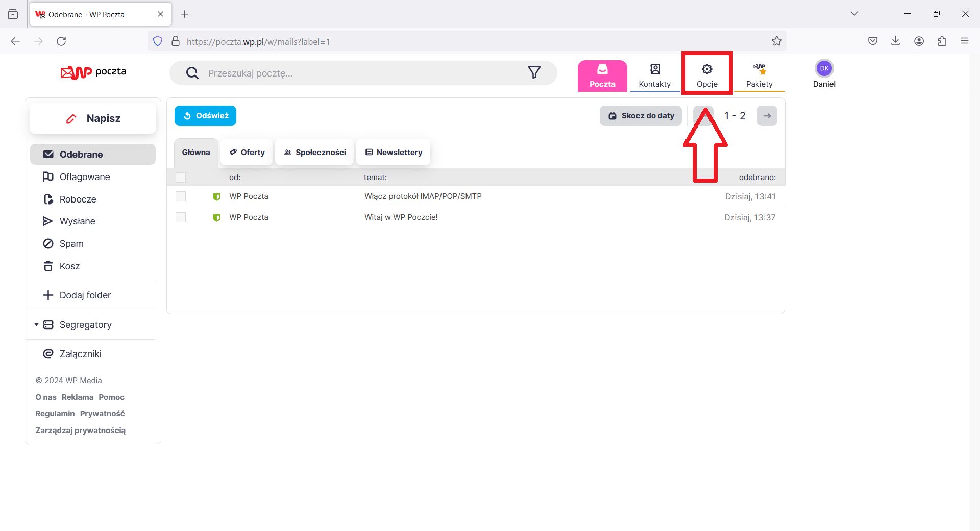Open a new browser tab
The height and width of the screenshot is (531, 980).
pyautogui.click(x=185, y=14)
